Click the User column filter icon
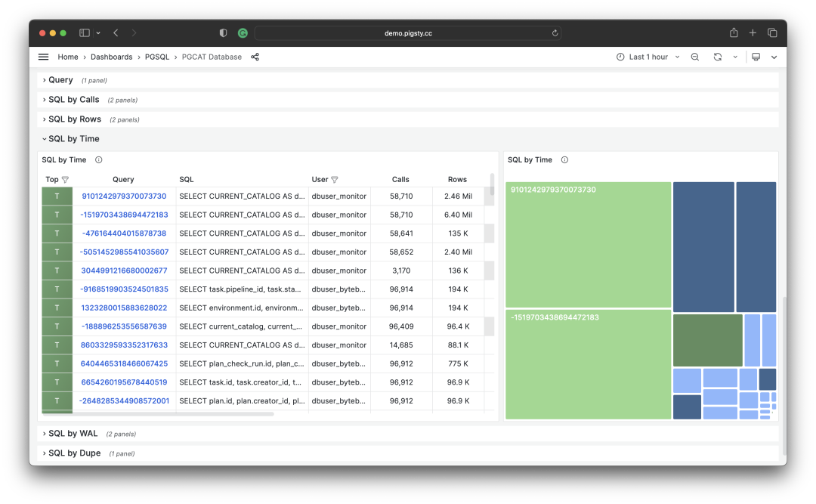The height and width of the screenshot is (504, 816). click(x=335, y=180)
